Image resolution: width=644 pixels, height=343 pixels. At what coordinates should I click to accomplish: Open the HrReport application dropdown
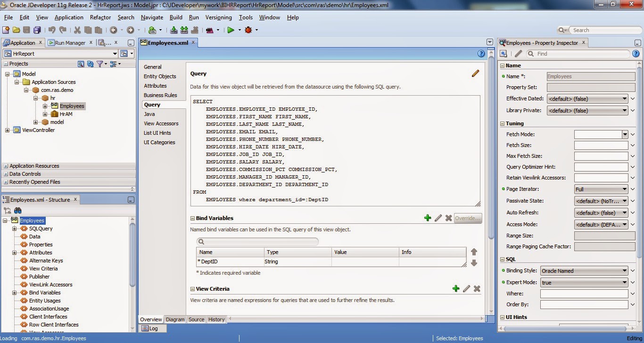[x=115, y=54]
